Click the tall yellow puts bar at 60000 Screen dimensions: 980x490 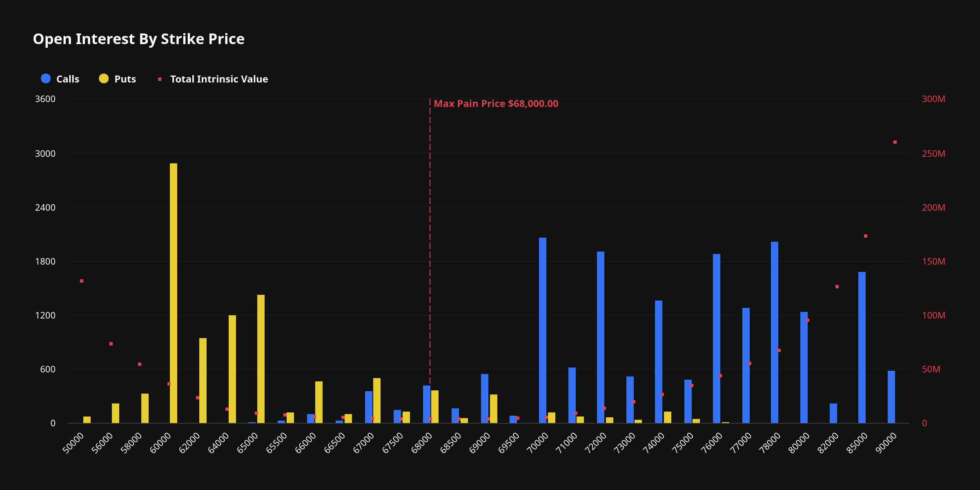point(174,293)
